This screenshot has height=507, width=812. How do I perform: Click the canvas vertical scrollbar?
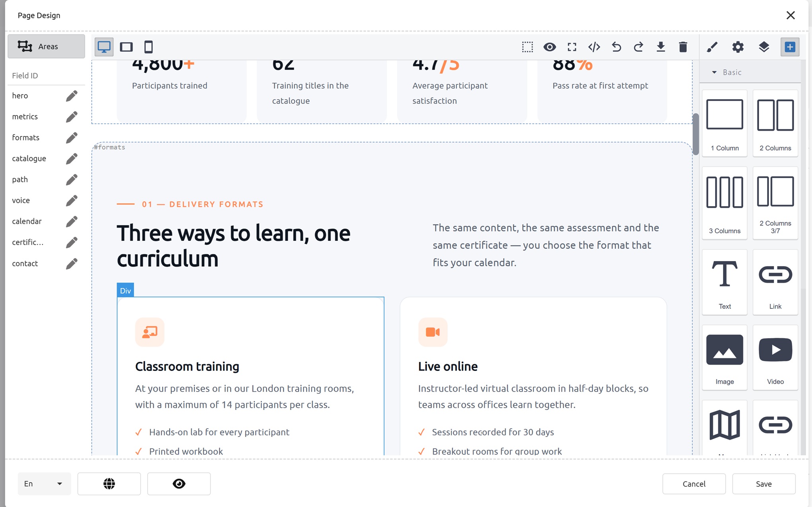coord(695,134)
